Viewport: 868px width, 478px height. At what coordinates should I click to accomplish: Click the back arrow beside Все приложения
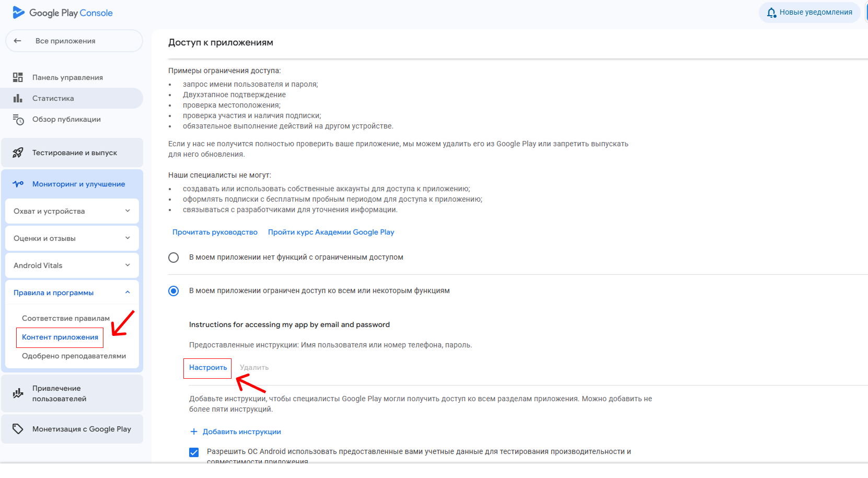pyautogui.click(x=18, y=41)
